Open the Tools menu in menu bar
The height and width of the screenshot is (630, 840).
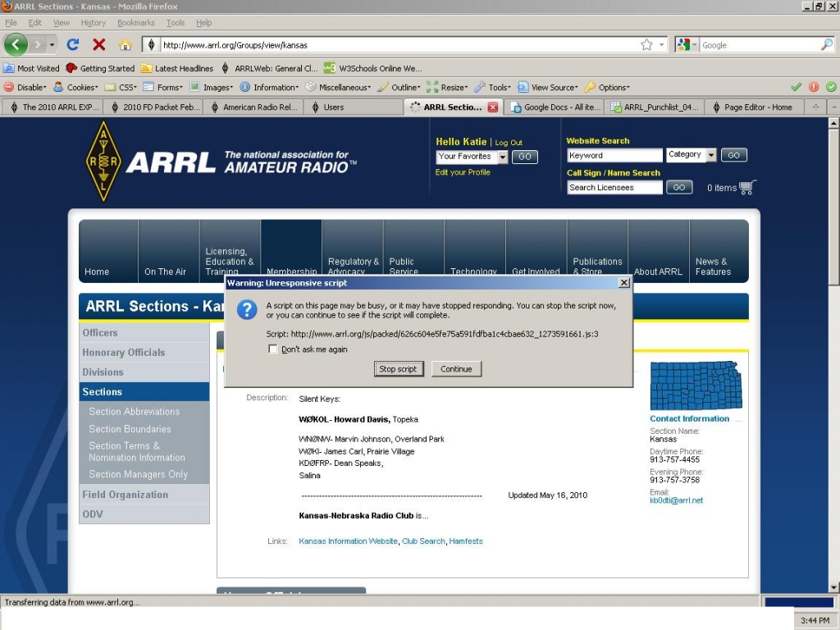(x=176, y=22)
